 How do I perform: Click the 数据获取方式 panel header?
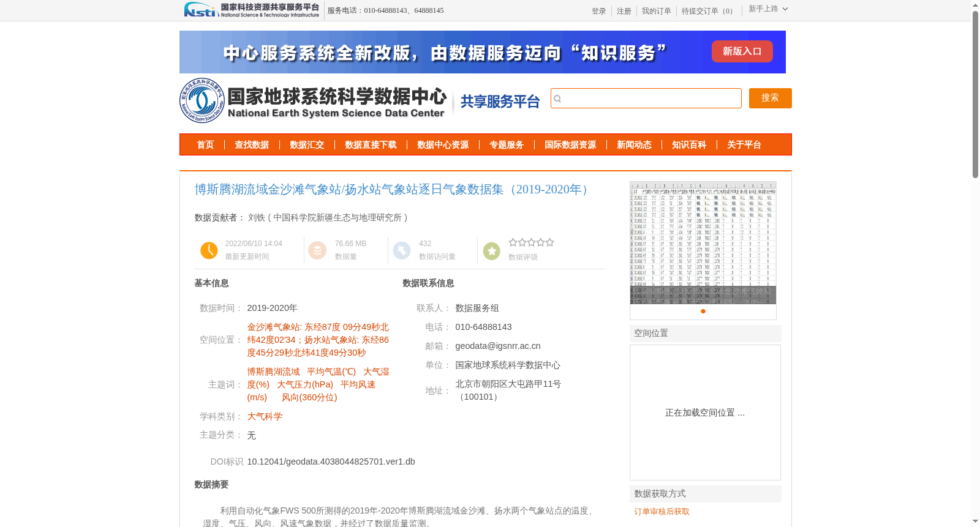point(706,493)
